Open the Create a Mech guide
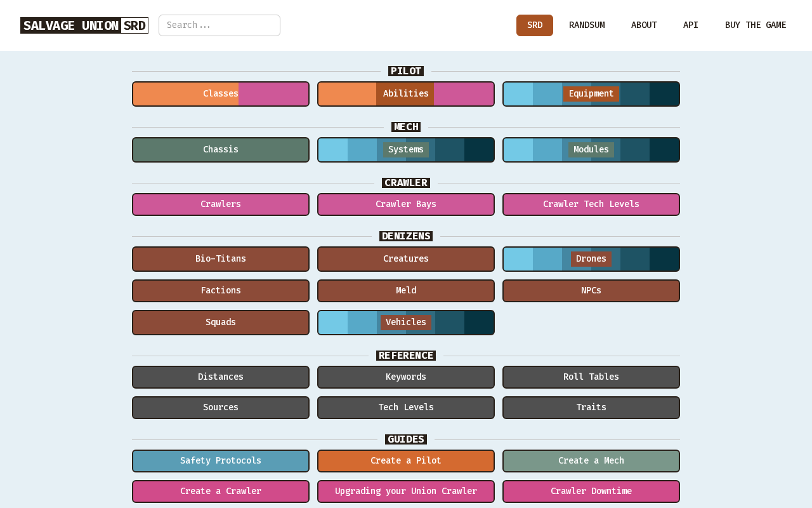Screen dimensions: 812x508 [x=591, y=461]
